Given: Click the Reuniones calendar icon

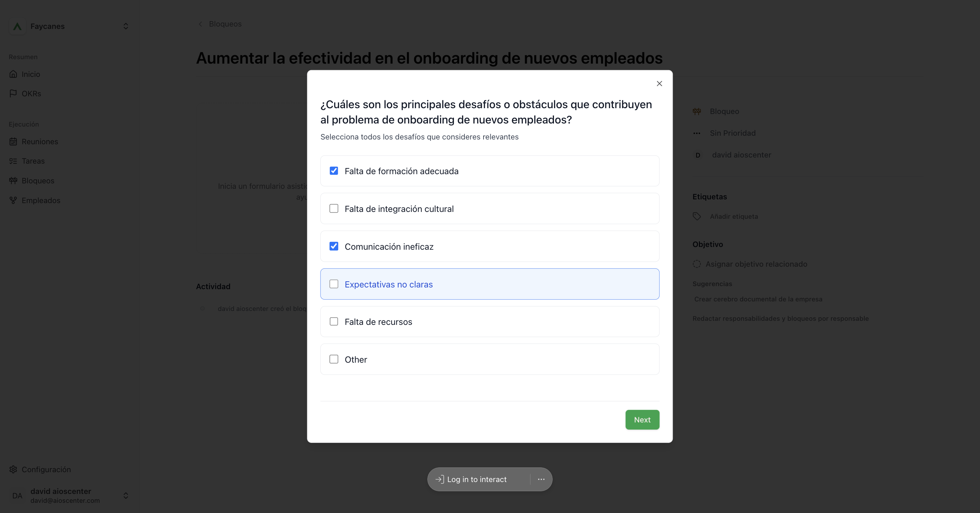Looking at the screenshot, I should [13, 142].
